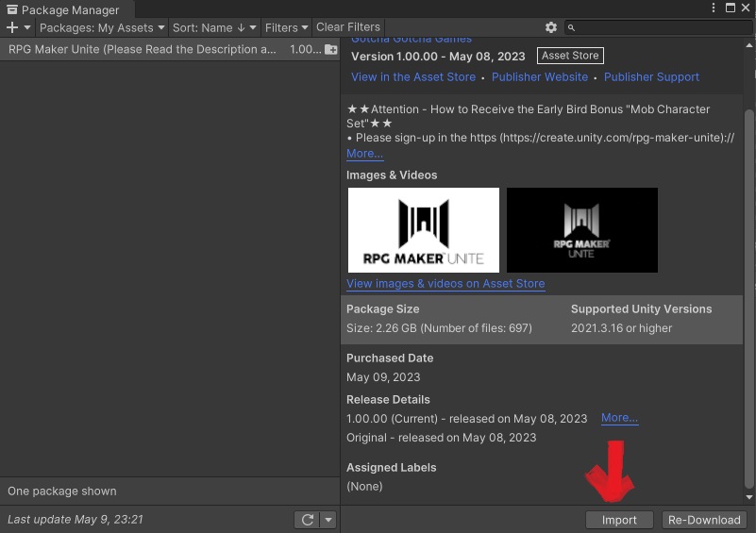Viewport: 756px width, 533px height.
Task: Click the Last update May 9, 23:21 text
Action: [76, 520]
